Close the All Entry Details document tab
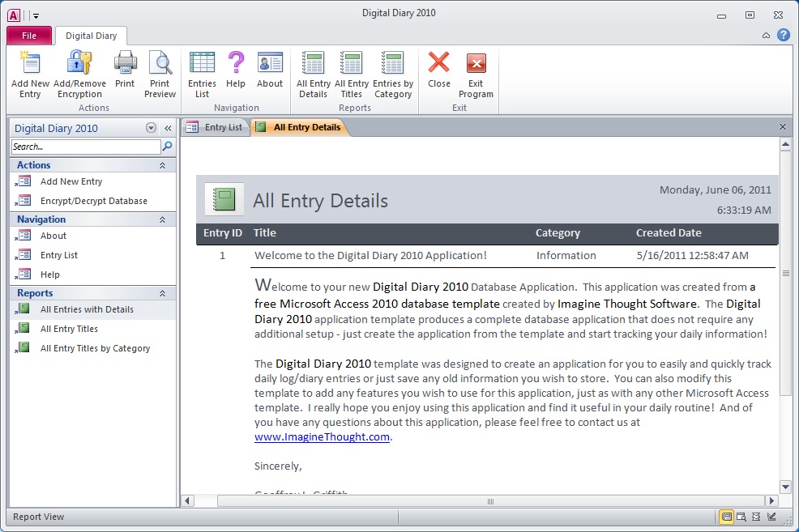Viewport: 799px width, 532px height. tap(783, 127)
